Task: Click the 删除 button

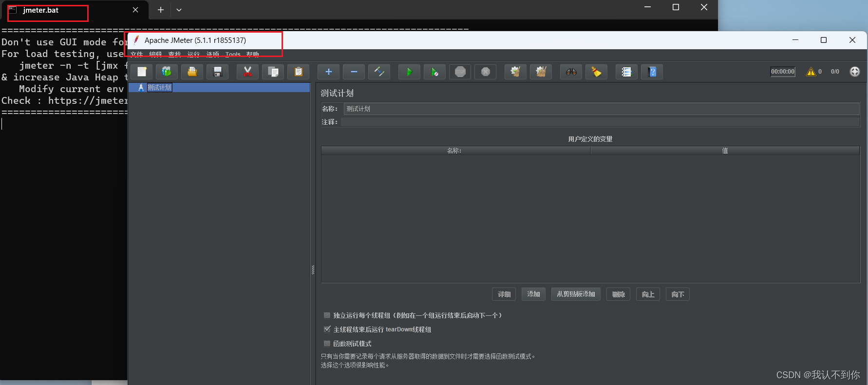Action: [x=619, y=294]
